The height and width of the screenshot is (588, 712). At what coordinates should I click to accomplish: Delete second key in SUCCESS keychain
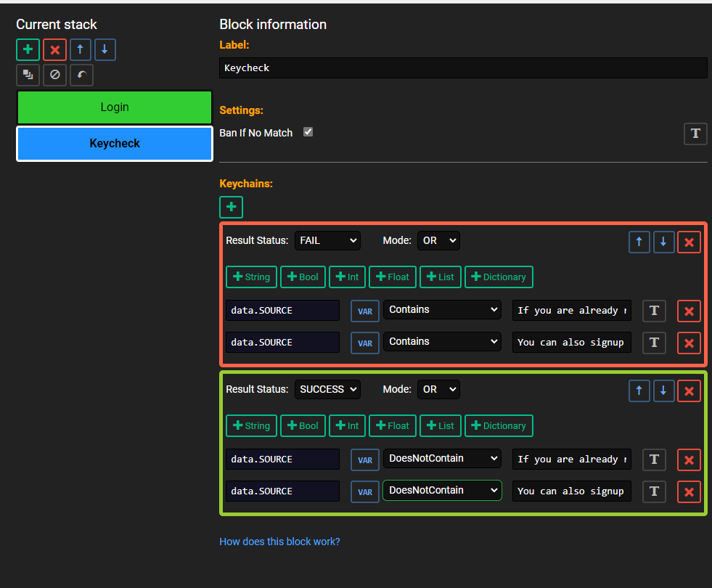pyautogui.click(x=689, y=491)
